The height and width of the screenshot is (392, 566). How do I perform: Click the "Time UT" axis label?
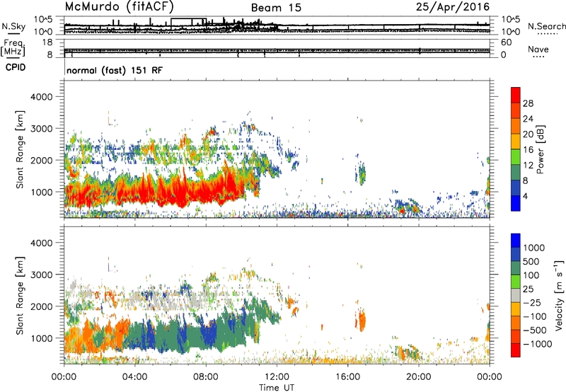point(277,388)
